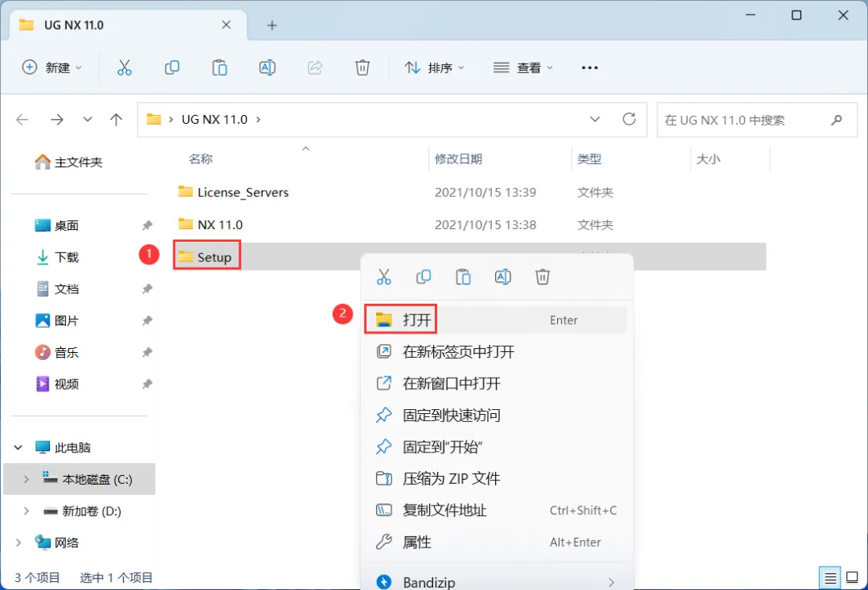Choose 属性 in the context menu

tap(496, 543)
